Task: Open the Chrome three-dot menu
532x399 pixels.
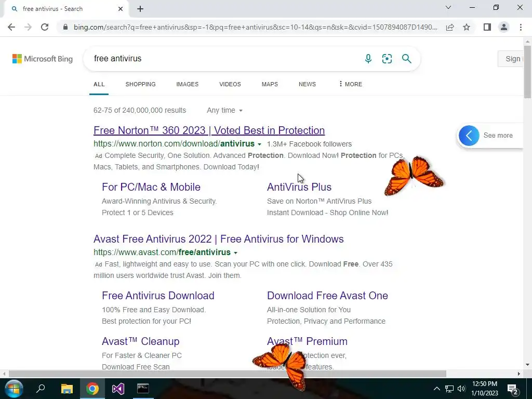Action: click(521, 27)
